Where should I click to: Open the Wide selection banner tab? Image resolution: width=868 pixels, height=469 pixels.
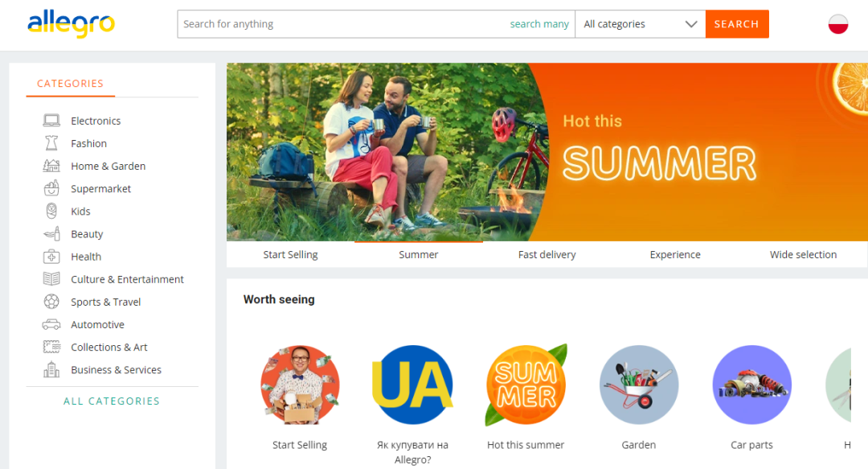[803, 254]
